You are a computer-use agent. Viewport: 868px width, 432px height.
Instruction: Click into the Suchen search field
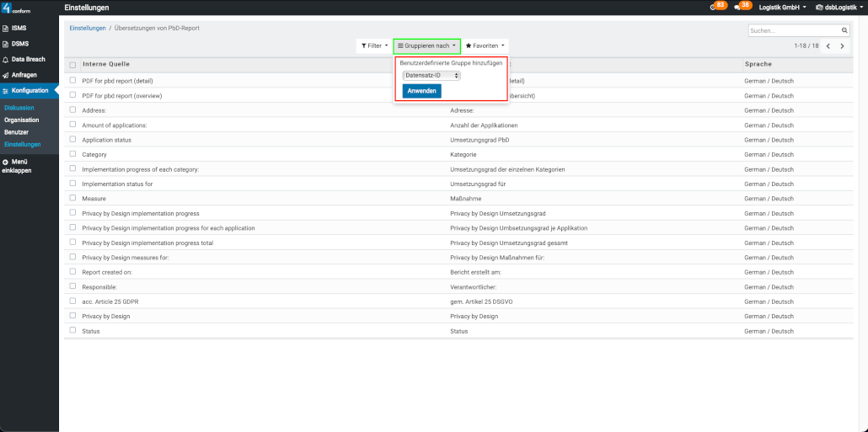(x=792, y=30)
